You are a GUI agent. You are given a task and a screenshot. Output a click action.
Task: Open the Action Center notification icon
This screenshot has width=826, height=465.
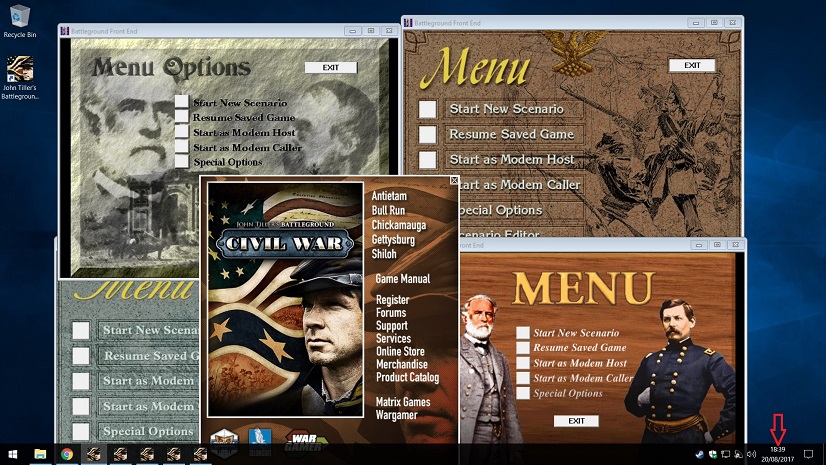tap(808, 454)
